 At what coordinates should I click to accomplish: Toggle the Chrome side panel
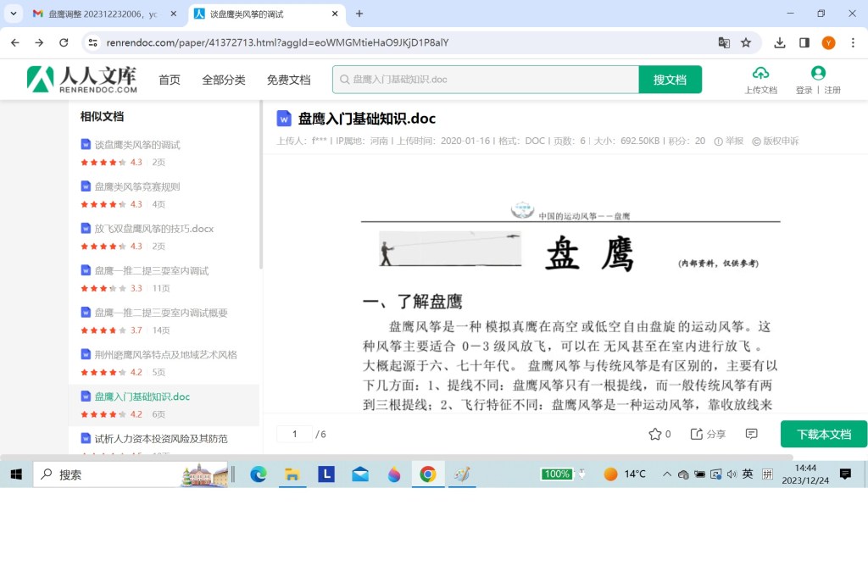click(804, 42)
